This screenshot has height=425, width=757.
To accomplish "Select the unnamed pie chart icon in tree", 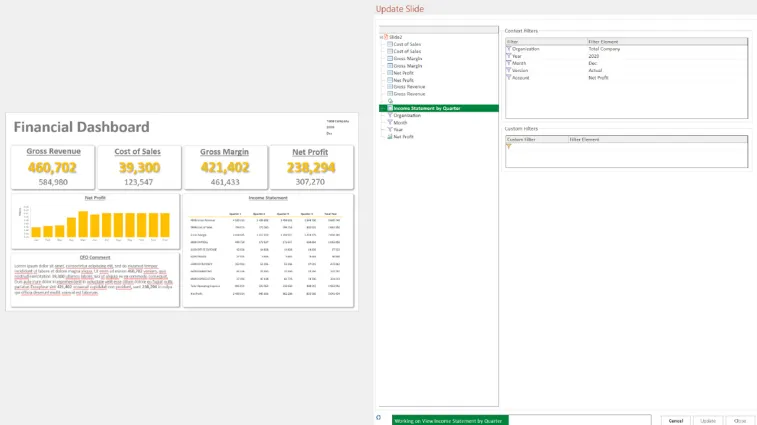I will (x=390, y=101).
